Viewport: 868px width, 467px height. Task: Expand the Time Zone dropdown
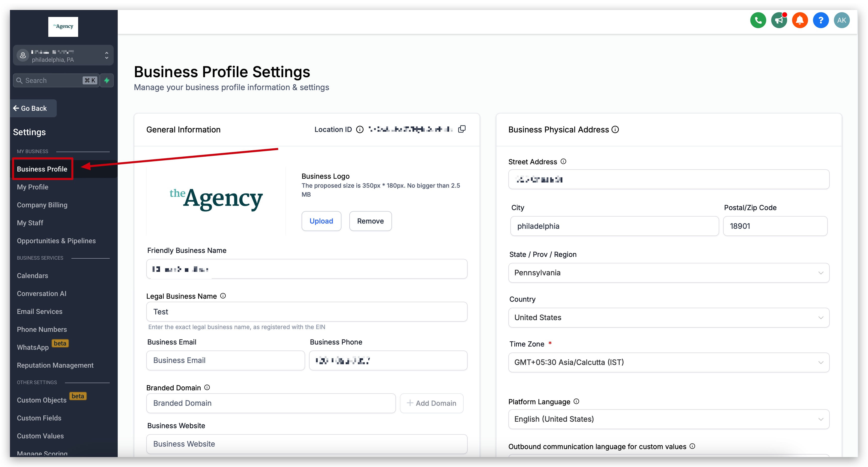pyautogui.click(x=668, y=362)
